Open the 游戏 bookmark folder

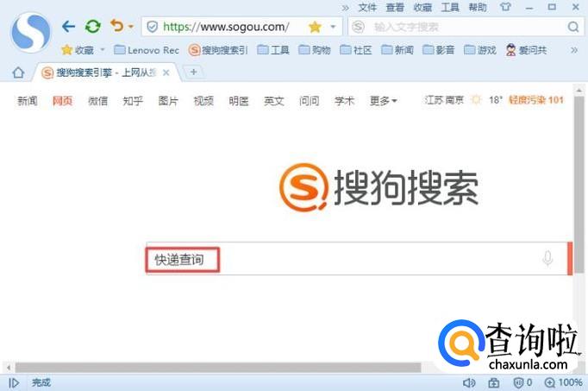(480, 50)
